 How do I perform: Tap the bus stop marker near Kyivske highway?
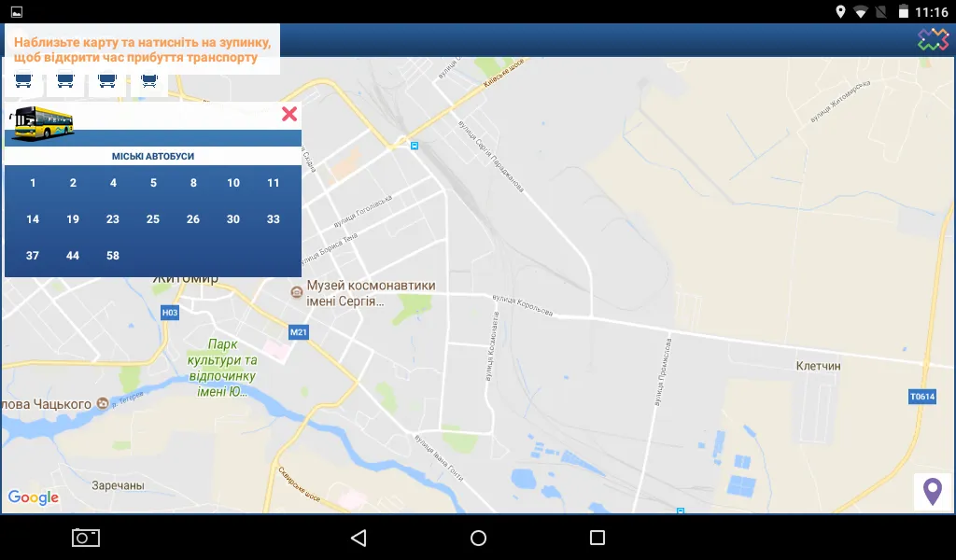414,146
